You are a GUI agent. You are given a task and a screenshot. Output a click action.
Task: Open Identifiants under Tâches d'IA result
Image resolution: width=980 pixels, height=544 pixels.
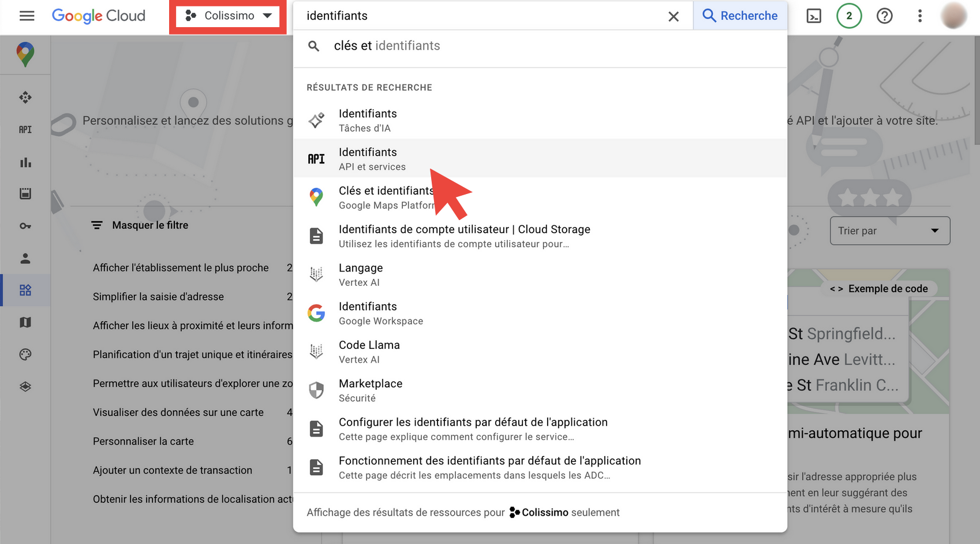pos(540,120)
